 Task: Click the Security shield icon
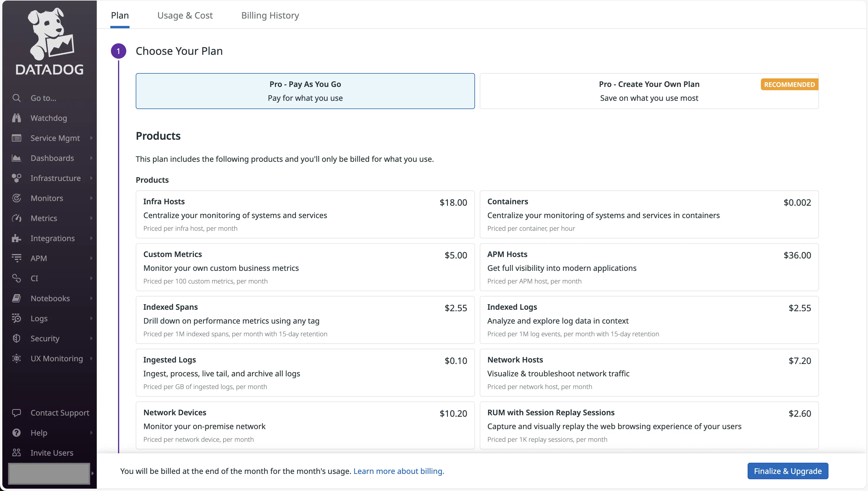[x=16, y=338]
